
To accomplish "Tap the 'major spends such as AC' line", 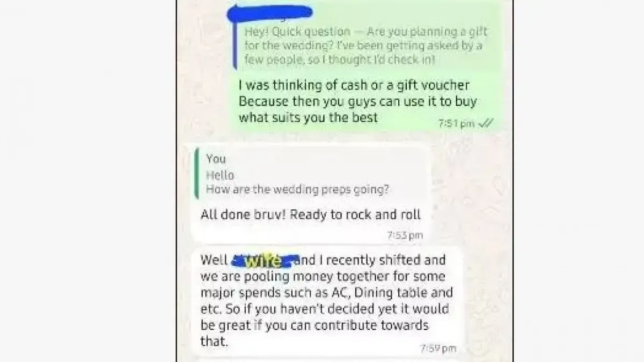I will click(x=327, y=293).
